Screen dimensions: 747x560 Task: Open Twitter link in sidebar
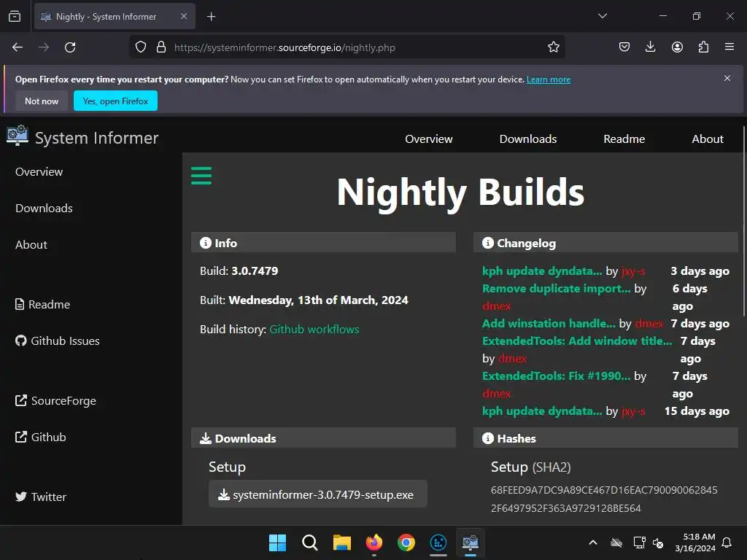point(41,497)
